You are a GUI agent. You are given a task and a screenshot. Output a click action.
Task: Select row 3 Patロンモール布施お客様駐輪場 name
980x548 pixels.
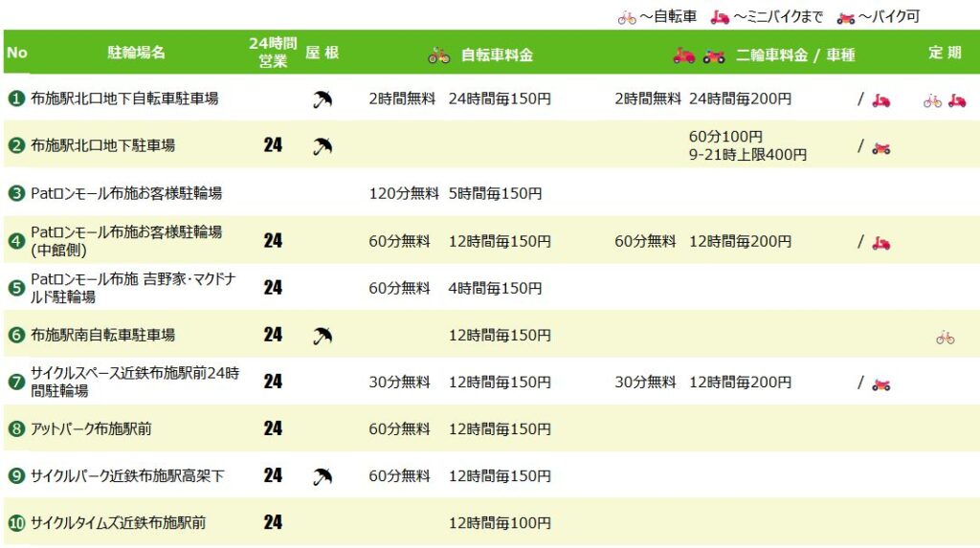pyautogui.click(x=126, y=193)
